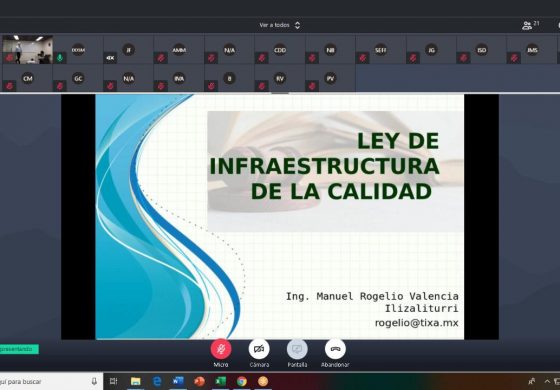Viewport: 560px width, 390px height.
Task: Open File Explorer from the taskbar
Action: coord(136,381)
